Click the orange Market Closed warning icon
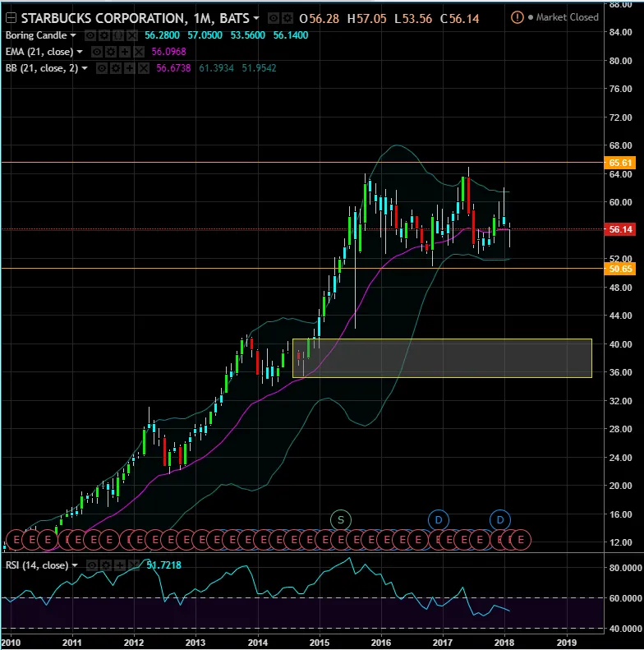The image size is (644, 650). [x=517, y=17]
